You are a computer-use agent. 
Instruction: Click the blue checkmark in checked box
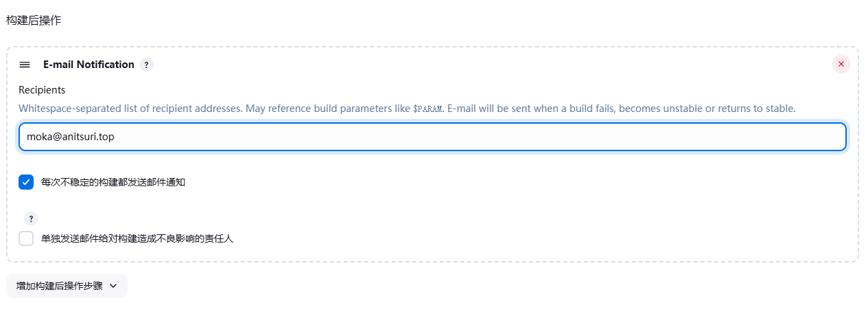coord(26,182)
